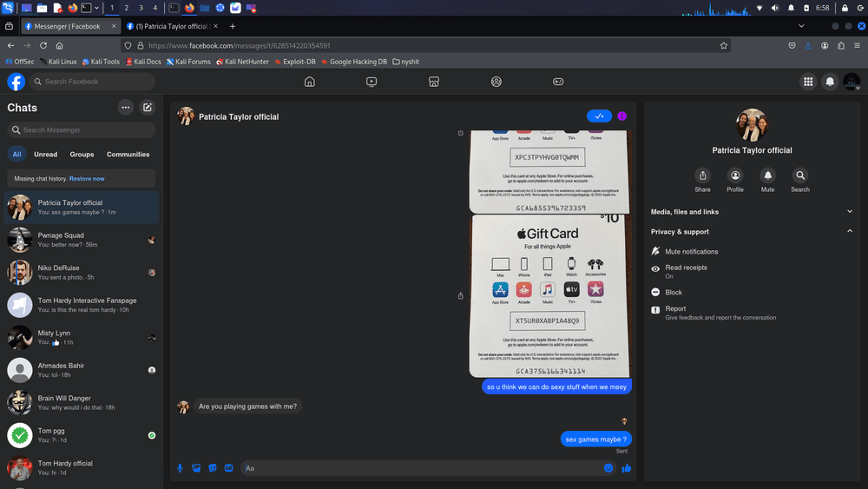The width and height of the screenshot is (868, 489).
Task: Send a voice clip microphone icon
Action: click(180, 468)
